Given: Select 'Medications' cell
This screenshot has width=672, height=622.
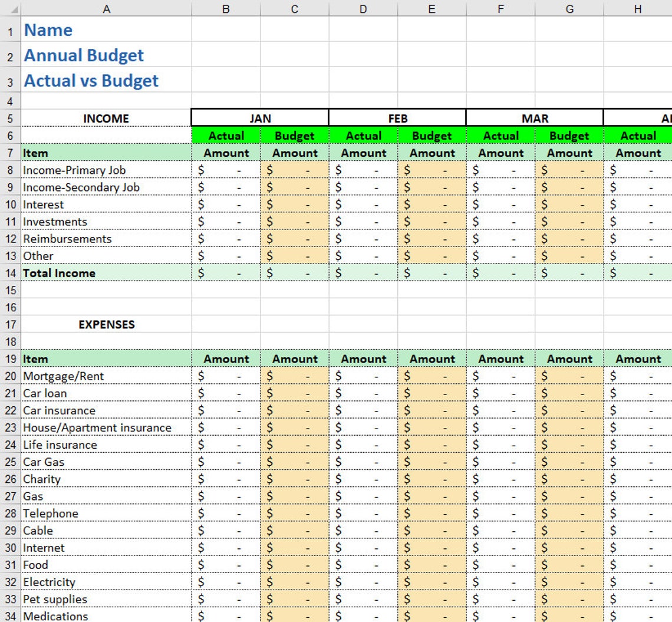Looking at the screenshot, I should pyautogui.click(x=106, y=615).
